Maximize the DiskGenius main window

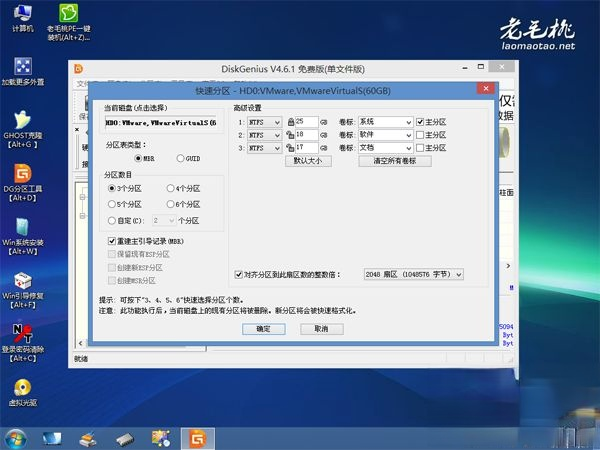tap(481, 67)
